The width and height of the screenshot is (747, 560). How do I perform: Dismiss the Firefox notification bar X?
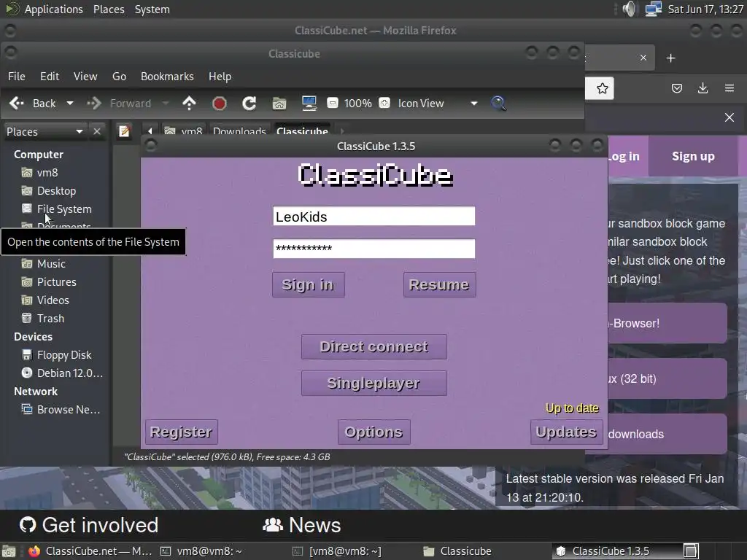729,117
